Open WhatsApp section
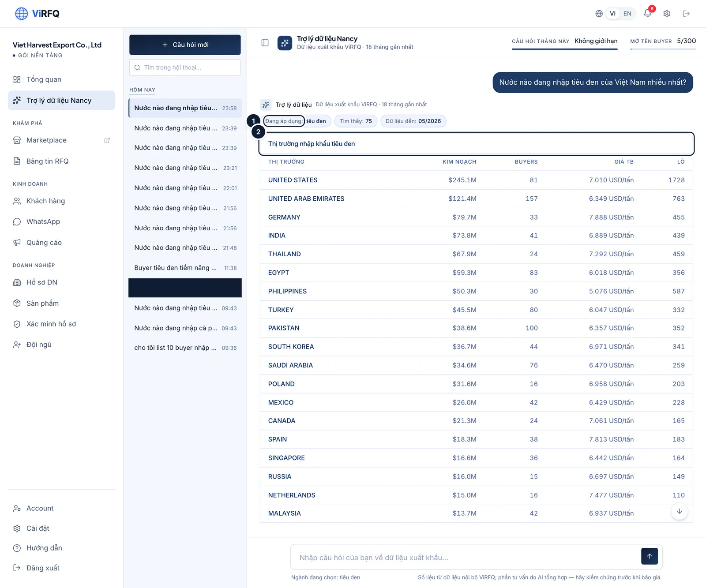Viewport: 706px width, 588px height. (61, 221)
